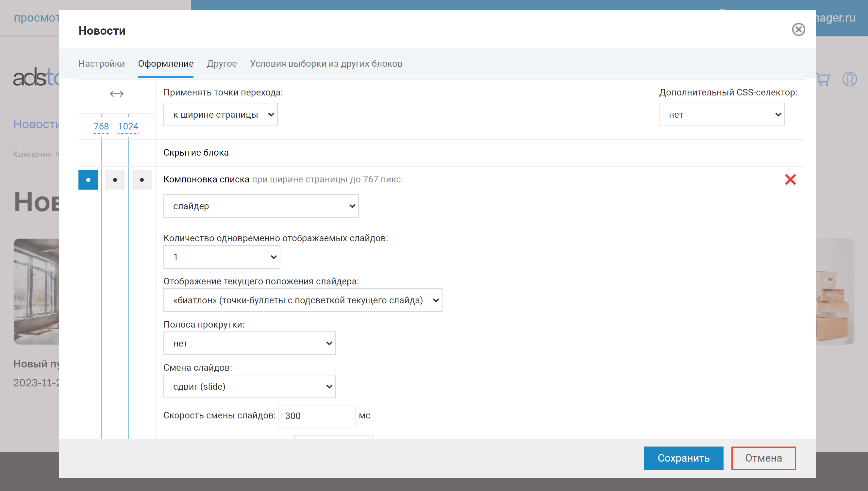Viewport: 868px width, 491px height.
Task: Open 'Условия выборки из других блоков' tab
Action: 326,64
